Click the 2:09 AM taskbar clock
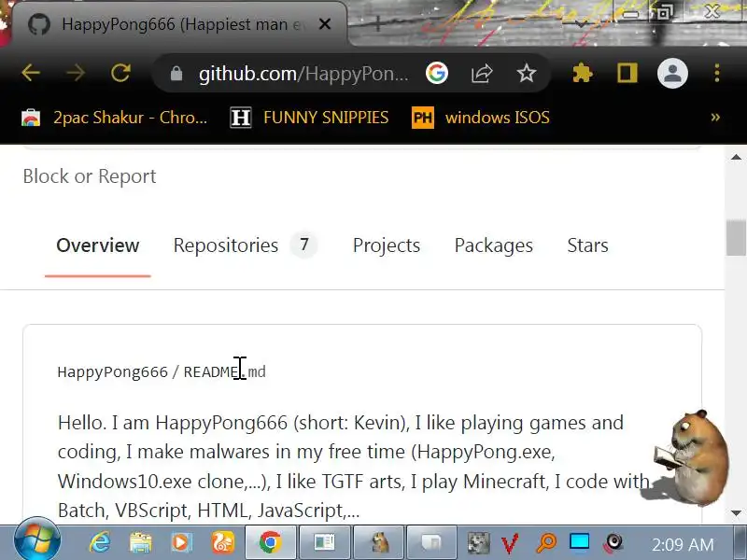This screenshot has width=747, height=560. point(683,544)
